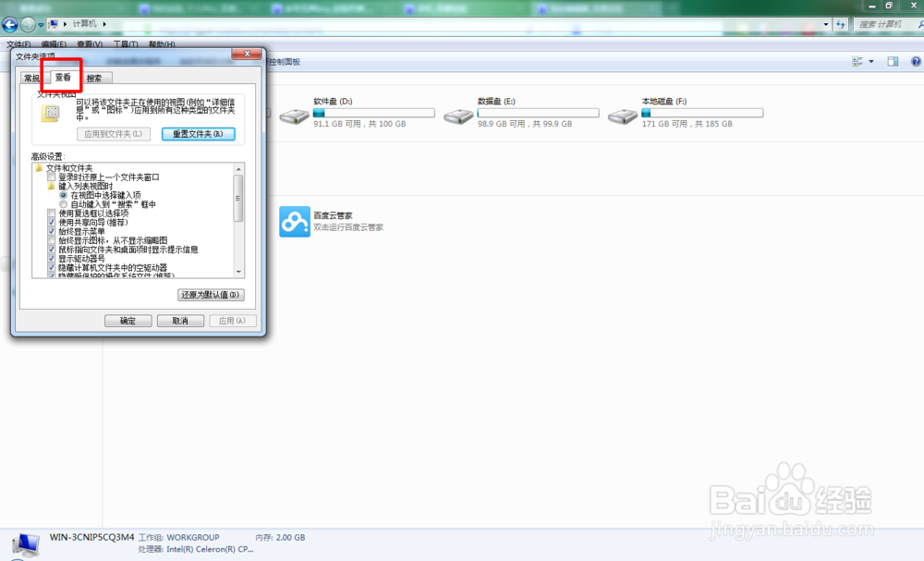
Task: Click the 键入列表视图时 folder icon
Action: 51,186
